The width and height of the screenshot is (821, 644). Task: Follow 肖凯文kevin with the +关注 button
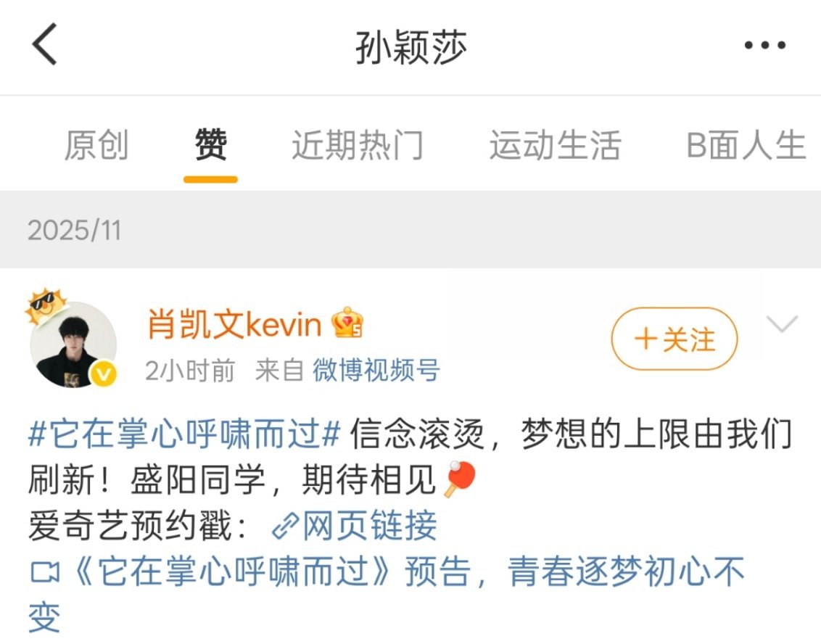tap(674, 339)
